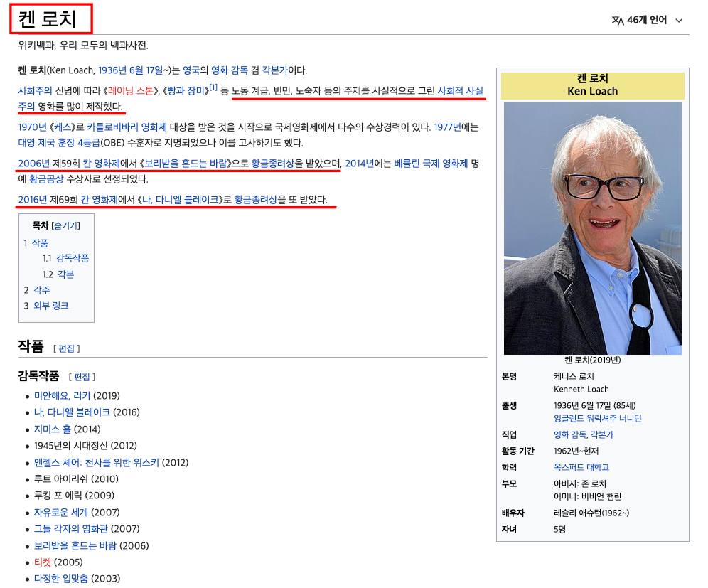Open 잉글랜드 워릭셔주 너니턴 birthplace link
708x588 pixels.
tap(597, 418)
